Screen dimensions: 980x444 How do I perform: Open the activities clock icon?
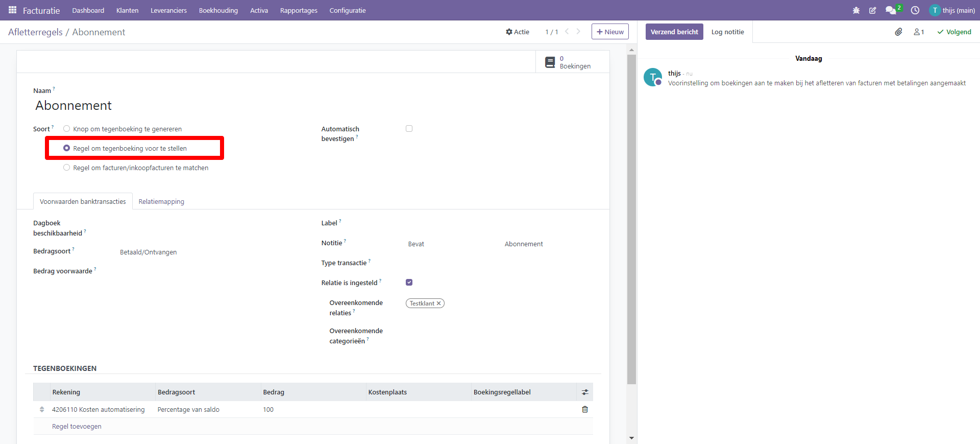click(915, 10)
